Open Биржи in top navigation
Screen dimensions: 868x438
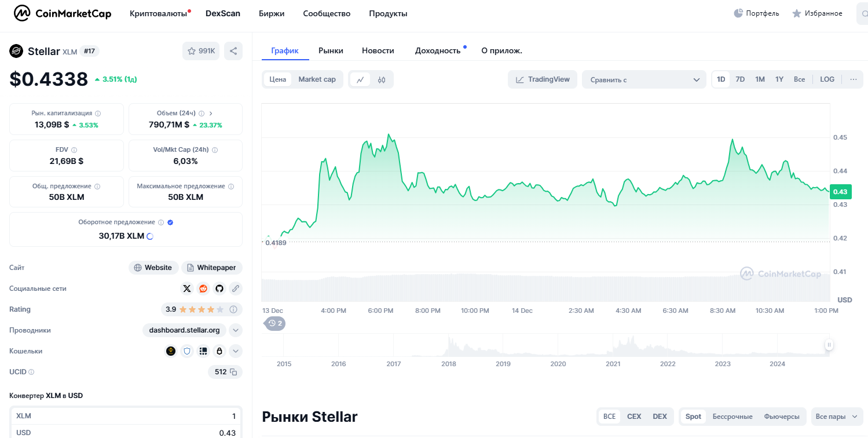[272, 13]
